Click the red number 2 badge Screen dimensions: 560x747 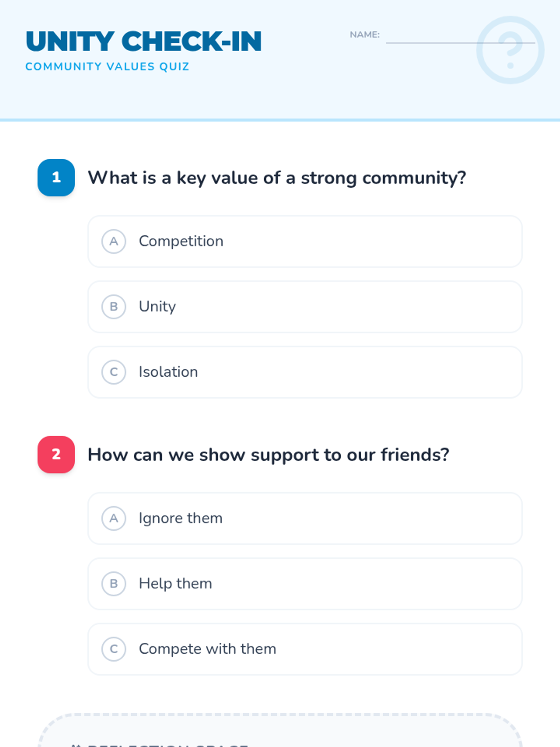pyautogui.click(x=56, y=454)
